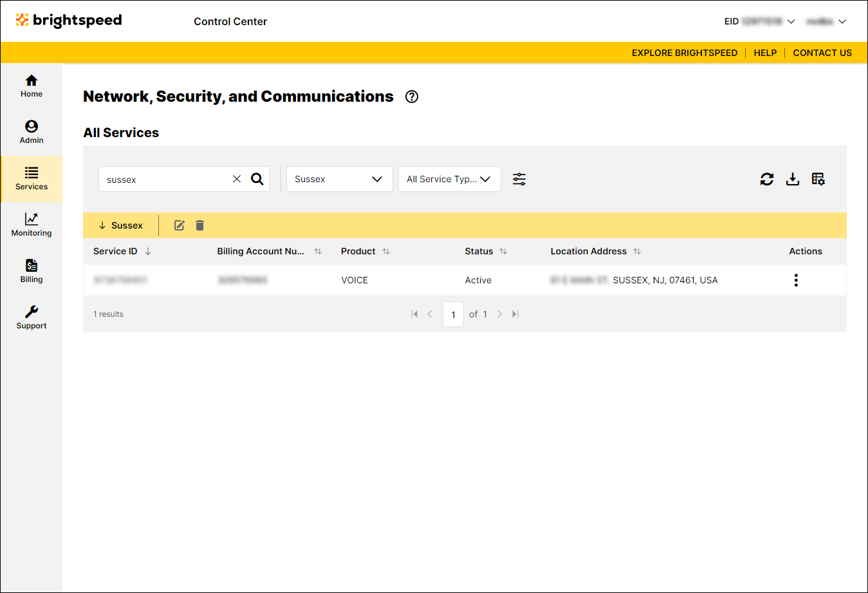
Task: Go to next page
Action: click(499, 314)
